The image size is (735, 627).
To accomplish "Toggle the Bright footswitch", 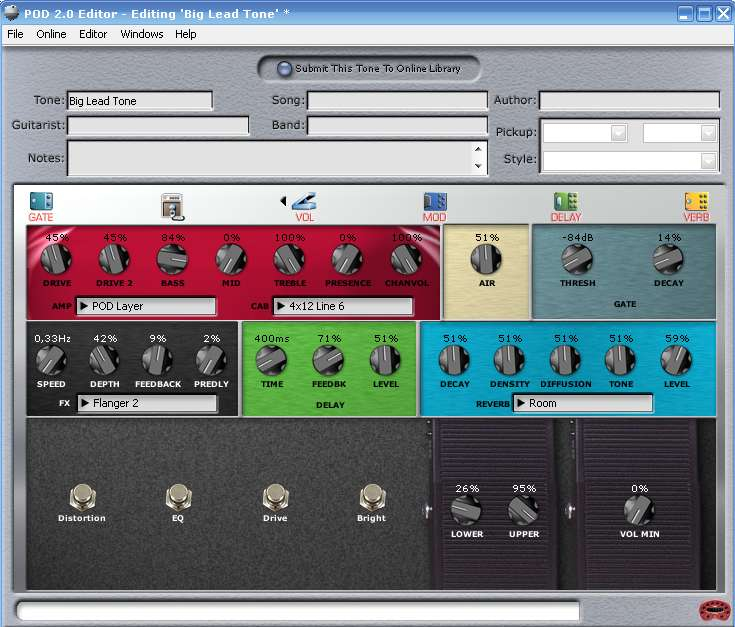I will point(372,496).
